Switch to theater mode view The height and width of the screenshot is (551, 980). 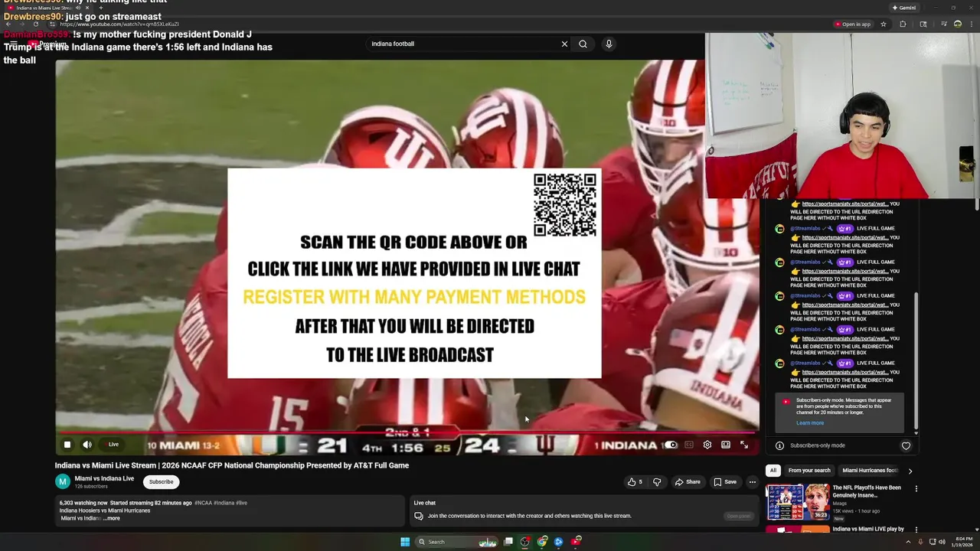click(726, 445)
